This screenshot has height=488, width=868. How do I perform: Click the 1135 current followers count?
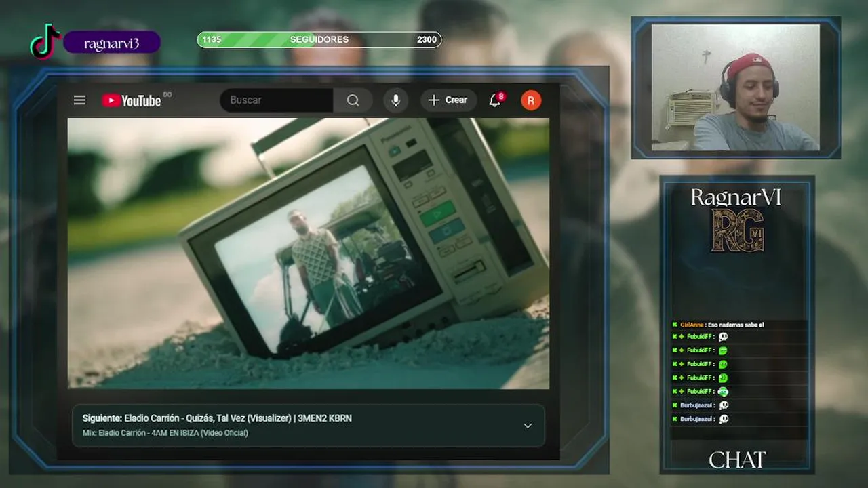pyautogui.click(x=212, y=39)
